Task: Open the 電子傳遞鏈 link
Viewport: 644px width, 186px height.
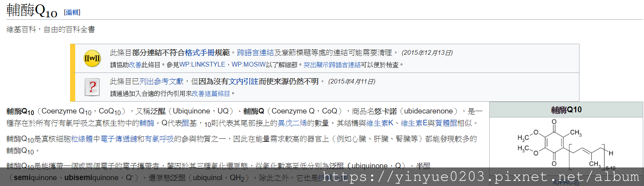Action: point(118,139)
